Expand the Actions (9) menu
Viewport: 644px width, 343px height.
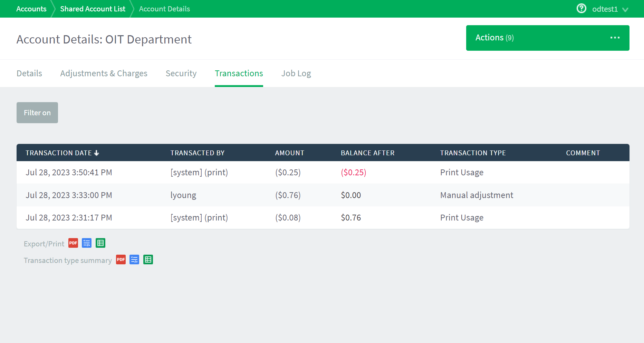coord(548,38)
